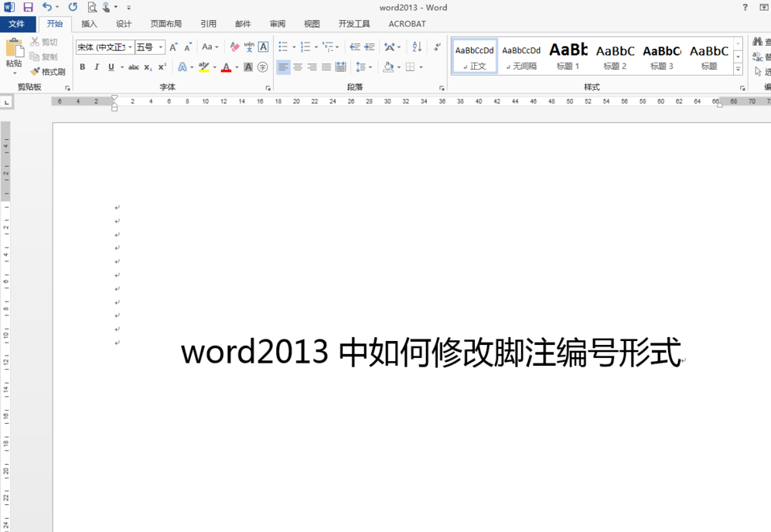Click the Grow Font icon
The height and width of the screenshot is (532, 771).
(173, 47)
